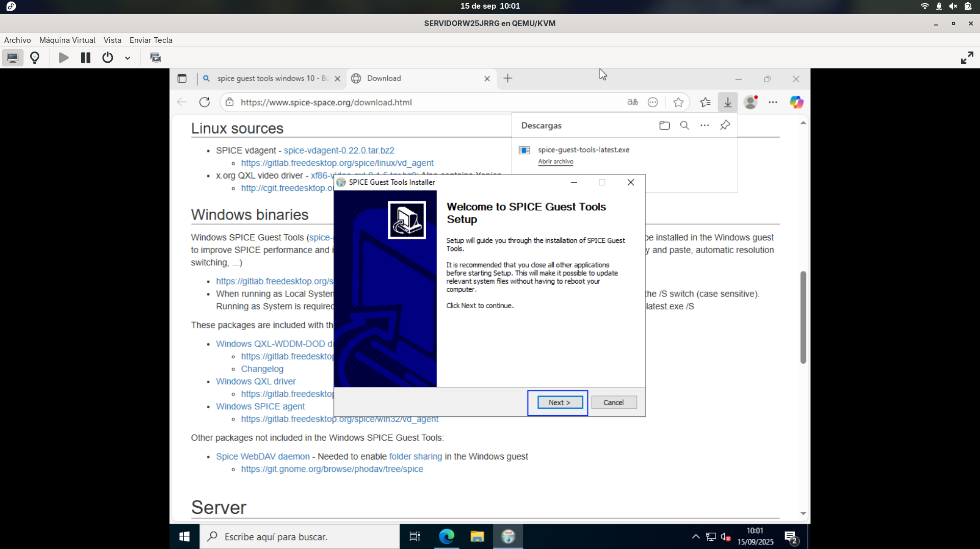
Task: Open the host Wi-Fi status icon
Action: pos(924,6)
